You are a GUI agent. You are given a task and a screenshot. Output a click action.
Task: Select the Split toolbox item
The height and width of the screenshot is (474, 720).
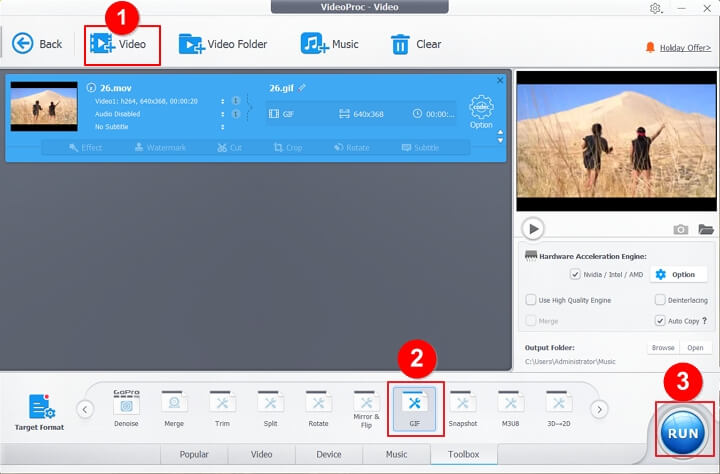pyautogui.click(x=270, y=408)
